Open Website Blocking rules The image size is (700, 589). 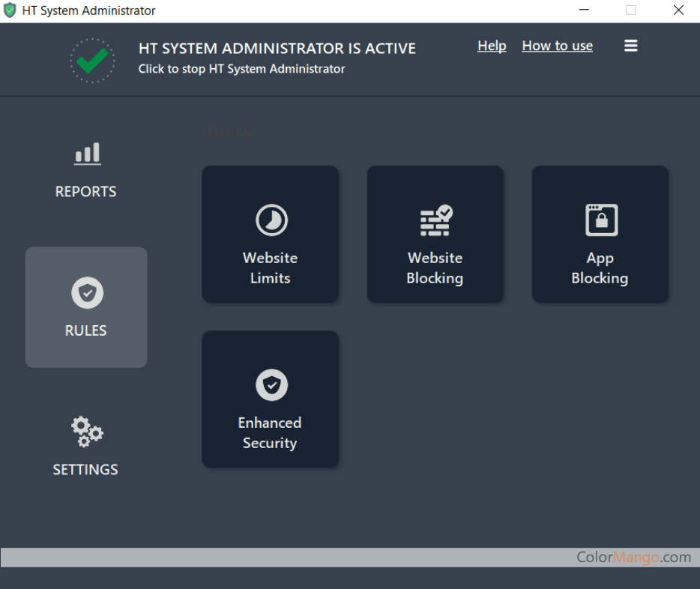[x=435, y=234]
